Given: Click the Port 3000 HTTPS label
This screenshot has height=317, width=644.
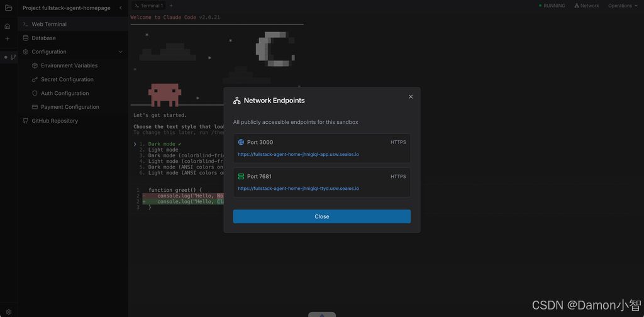Looking at the screenshot, I should (x=398, y=143).
